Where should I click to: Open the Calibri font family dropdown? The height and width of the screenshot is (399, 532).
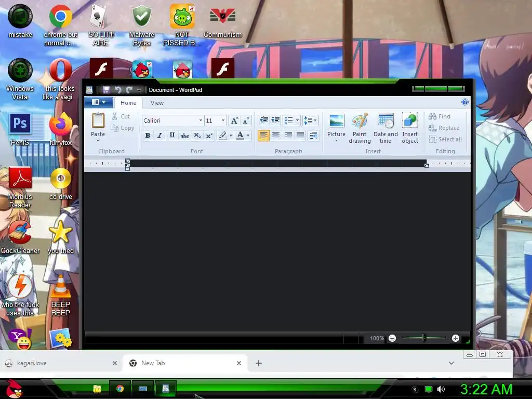point(201,121)
